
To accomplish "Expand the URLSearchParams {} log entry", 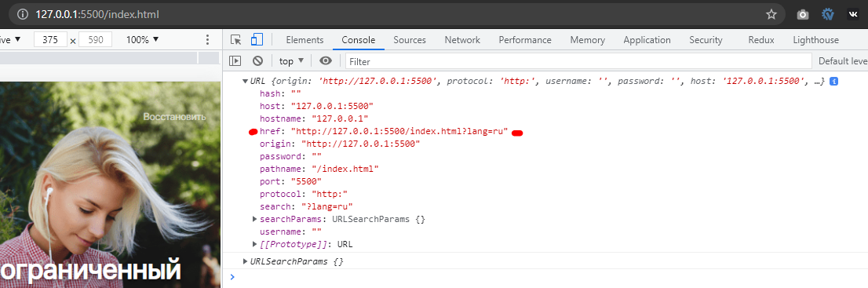I will 245,261.
